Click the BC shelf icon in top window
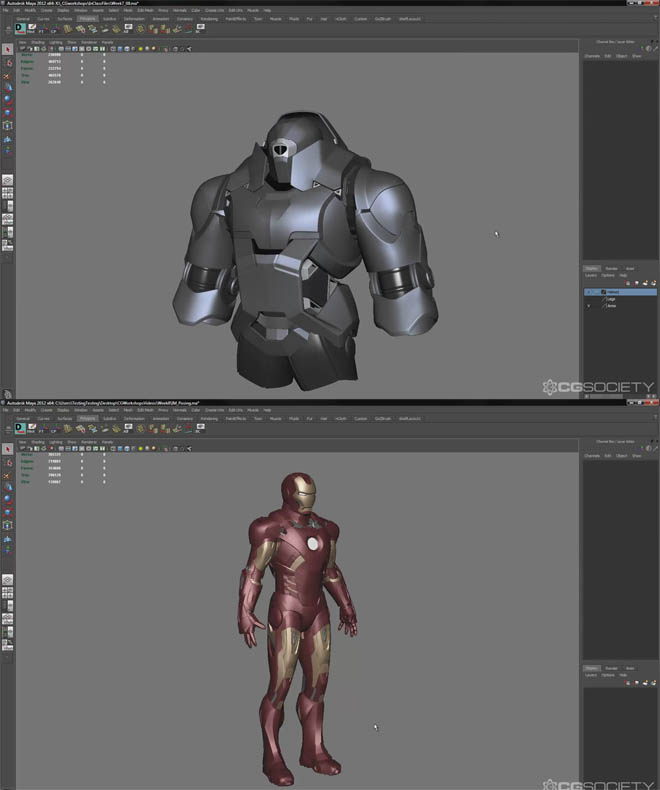This screenshot has height=790, width=660. pyautogui.click(x=200, y=29)
